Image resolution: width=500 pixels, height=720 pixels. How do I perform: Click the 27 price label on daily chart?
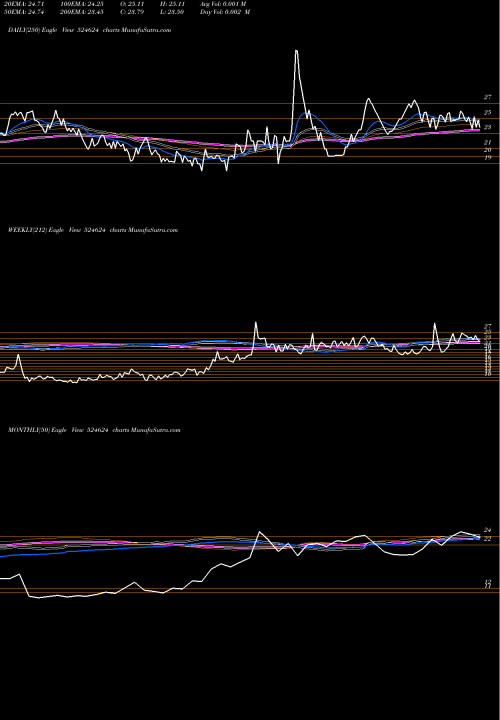pos(488,97)
